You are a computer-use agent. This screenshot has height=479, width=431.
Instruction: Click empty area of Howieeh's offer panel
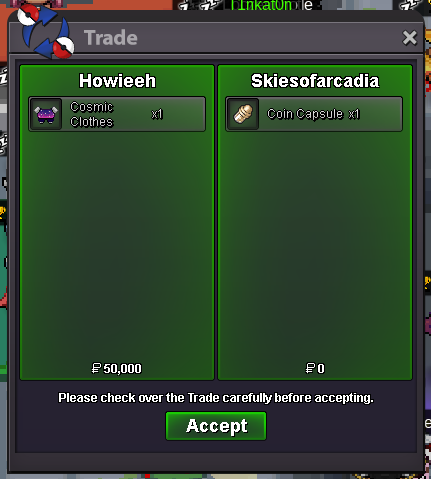click(117, 247)
